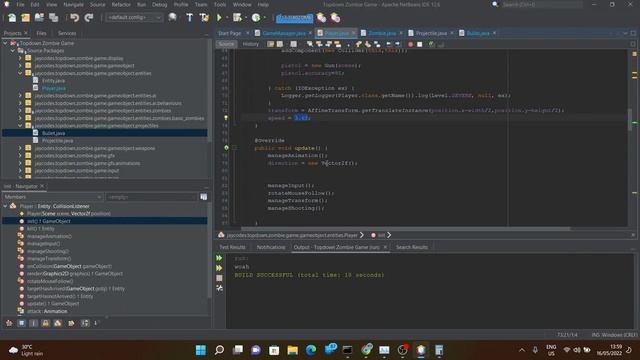The height and width of the screenshot is (360, 640).
Task: Click the globe icon next to config dropdown
Action: tap(172, 18)
